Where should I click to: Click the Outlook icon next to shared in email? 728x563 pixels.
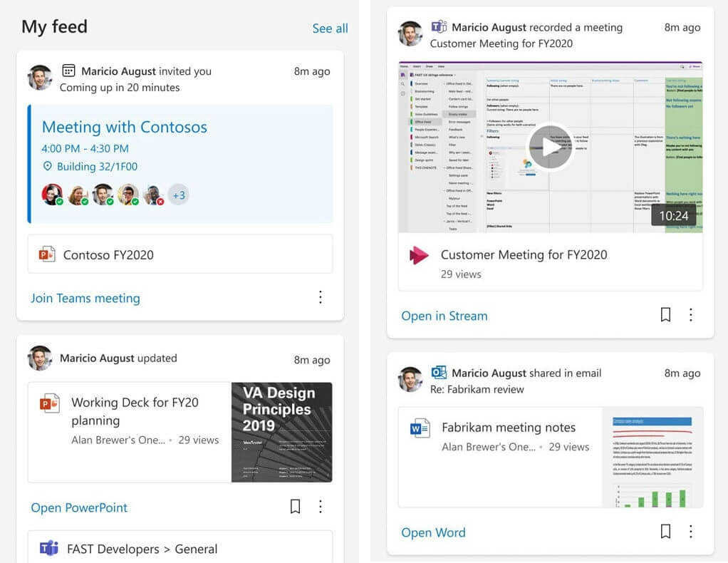(x=439, y=372)
